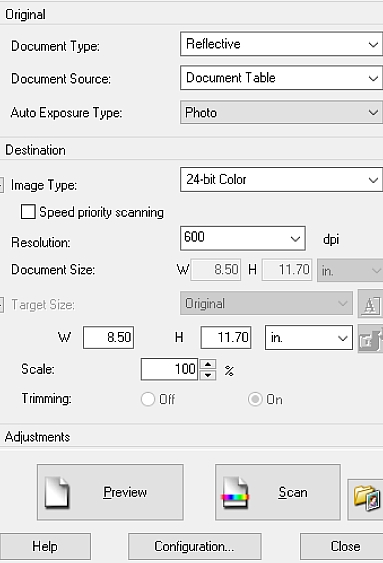Click the blank page icon on Preview
Image resolution: width=383 pixels, height=563 pixels.
click(57, 492)
